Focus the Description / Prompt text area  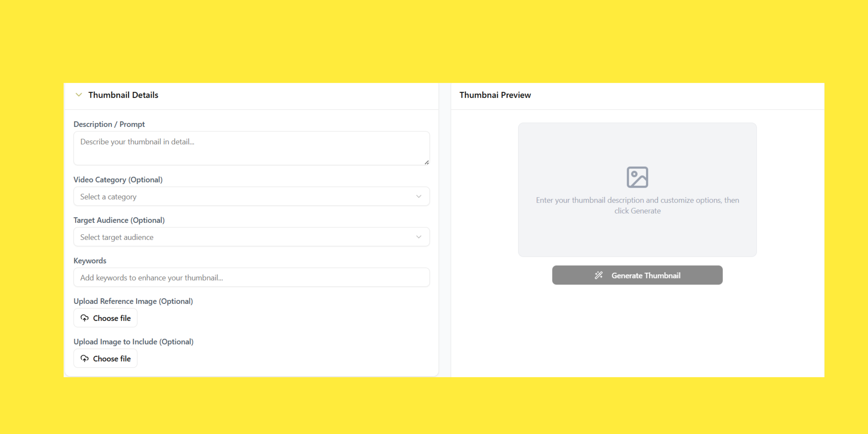[x=251, y=148]
